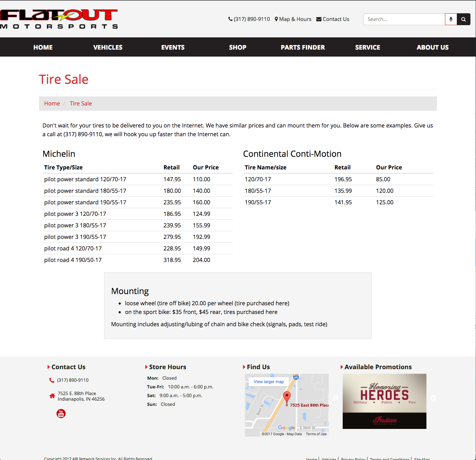Click the Find Us footer heading
This screenshot has height=460, width=476.
[258, 367]
